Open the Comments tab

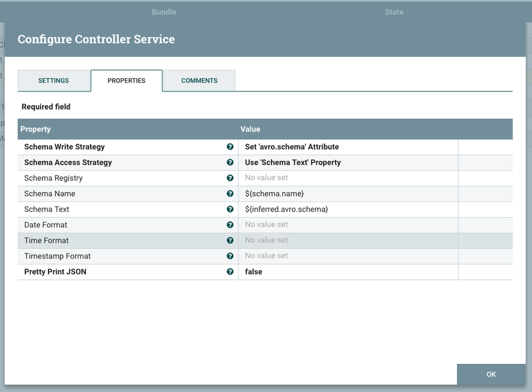[199, 81]
